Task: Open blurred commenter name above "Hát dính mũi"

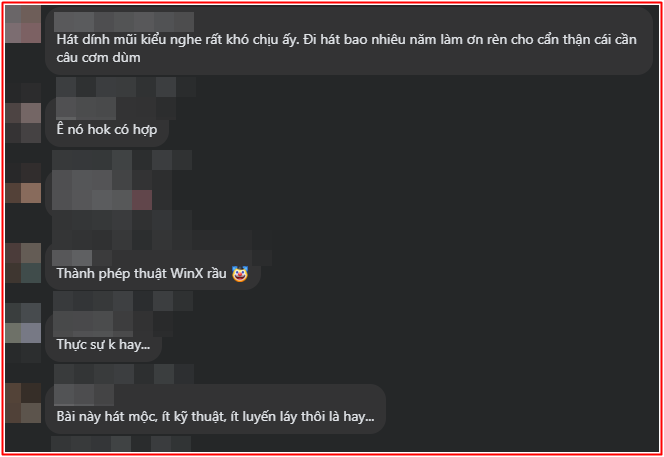Action: tap(124, 22)
